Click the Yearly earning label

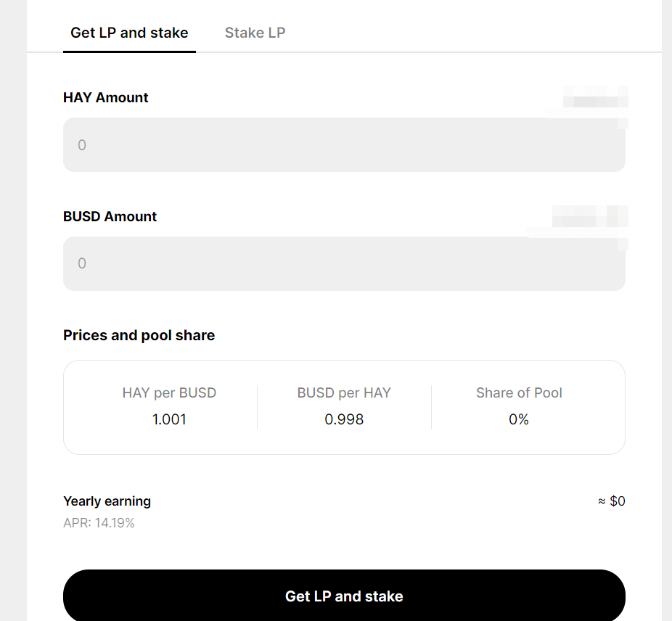coord(107,501)
